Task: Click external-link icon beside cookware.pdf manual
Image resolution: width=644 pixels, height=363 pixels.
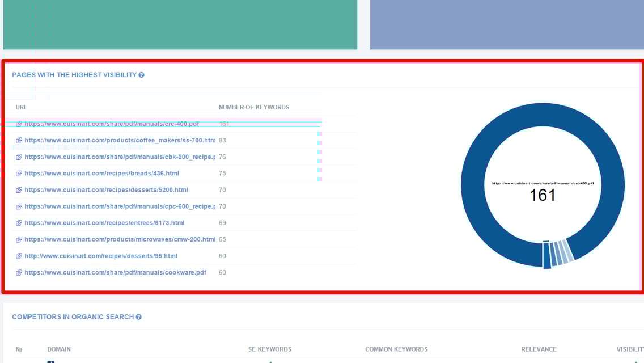Action: point(19,272)
